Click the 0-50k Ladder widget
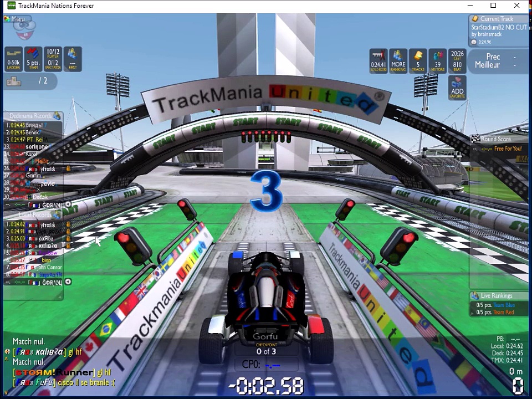 13,59
